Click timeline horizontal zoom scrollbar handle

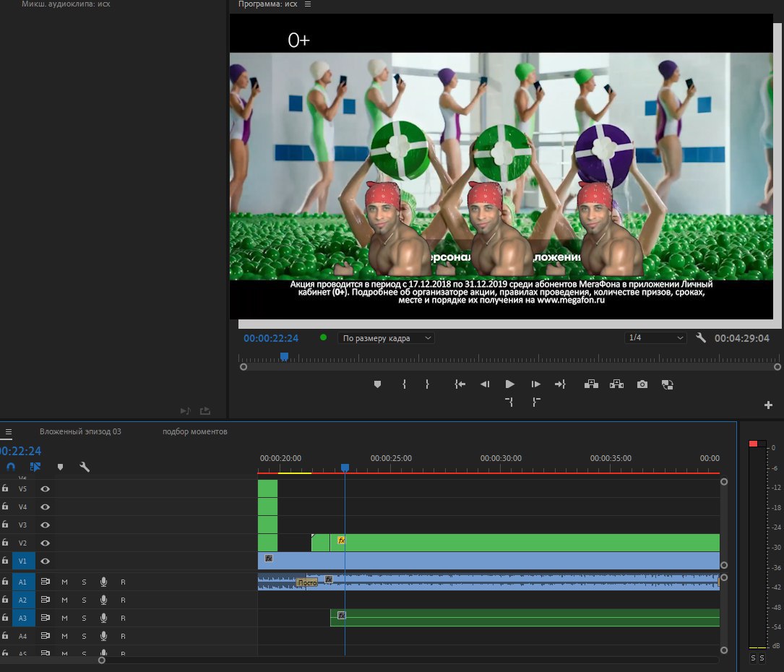(101, 660)
